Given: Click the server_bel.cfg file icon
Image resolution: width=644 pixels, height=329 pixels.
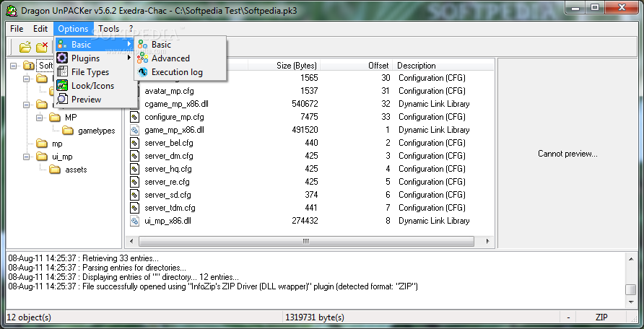Looking at the screenshot, I should pos(135,143).
